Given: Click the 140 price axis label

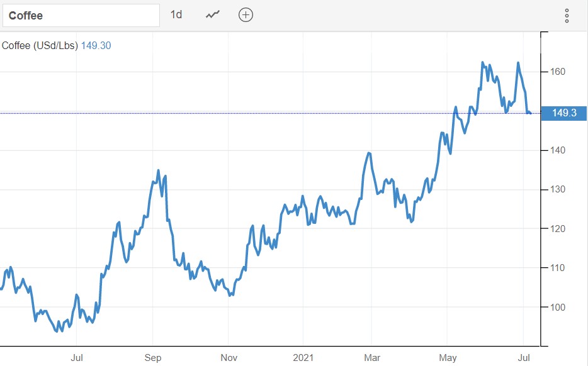Looking at the screenshot, I should click(x=557, y=150).
